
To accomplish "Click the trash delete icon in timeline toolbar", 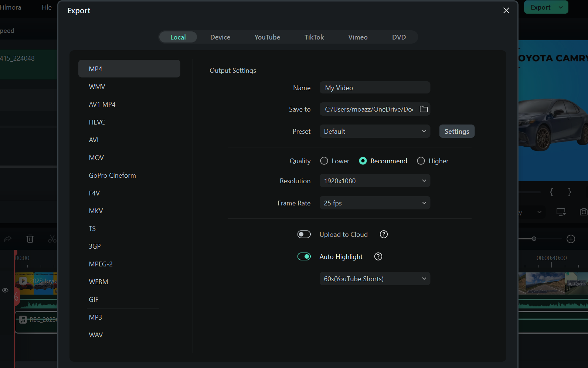I will click(x=30, y=239).
